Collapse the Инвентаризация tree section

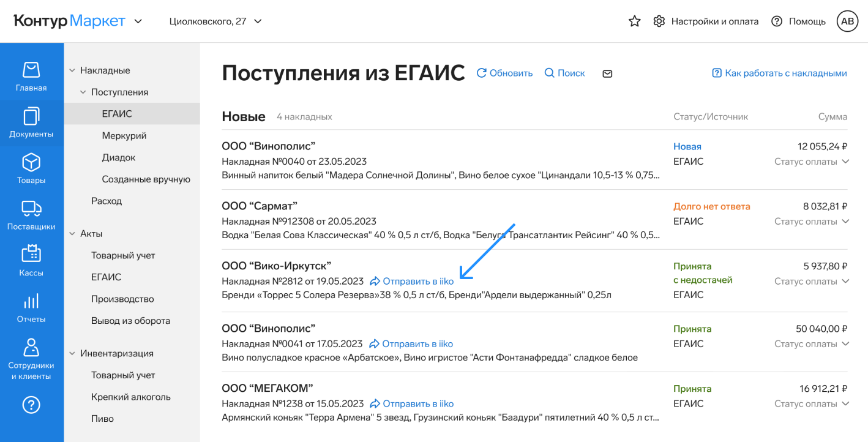pos(72,354)
